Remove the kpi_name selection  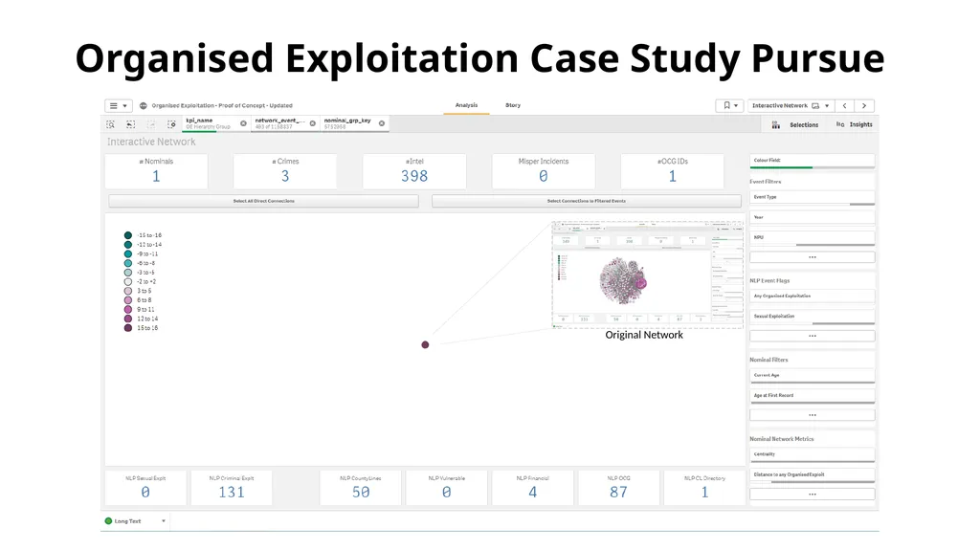coord(243,123)
